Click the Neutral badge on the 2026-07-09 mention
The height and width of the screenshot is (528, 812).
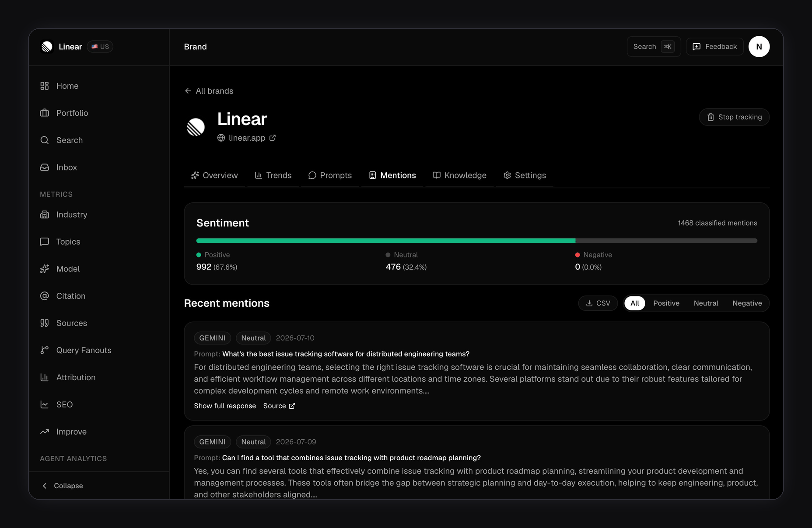[253, 442]
